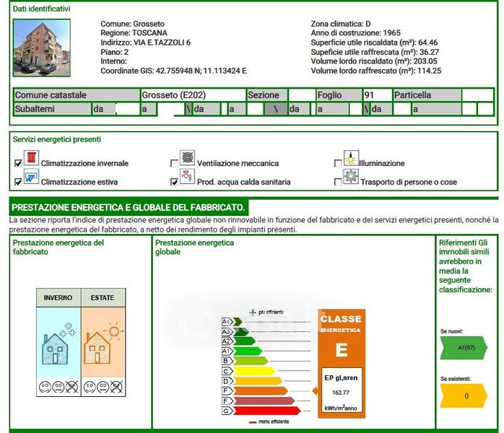Click the green plus sign by più efficiente
Viewport: 504px width, 433px height.
pyautogui.click(x=253, y=312)
